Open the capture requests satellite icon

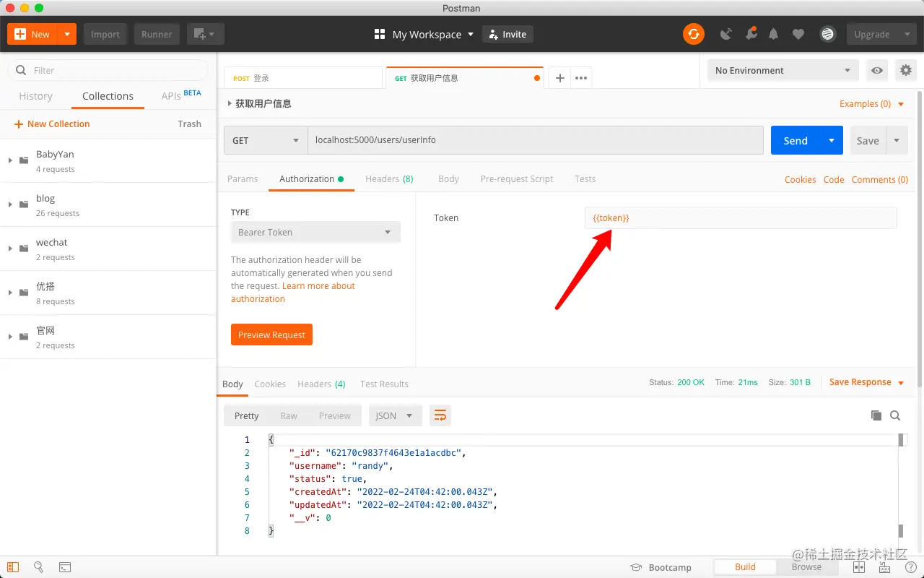click(x=726, y=34)
